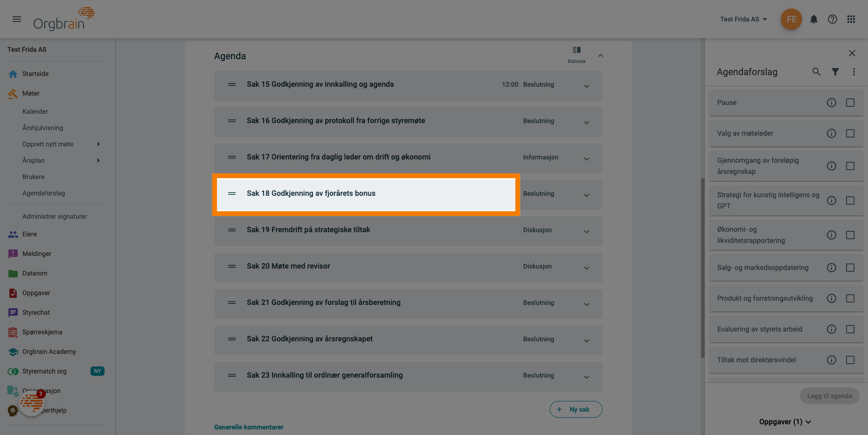Search in Agendaforslag panel

pyautogui.click(x=816, y=72)
